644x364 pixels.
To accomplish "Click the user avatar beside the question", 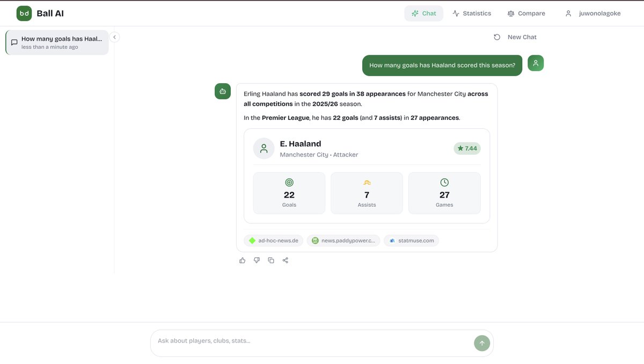I will [x=536, y=63].
